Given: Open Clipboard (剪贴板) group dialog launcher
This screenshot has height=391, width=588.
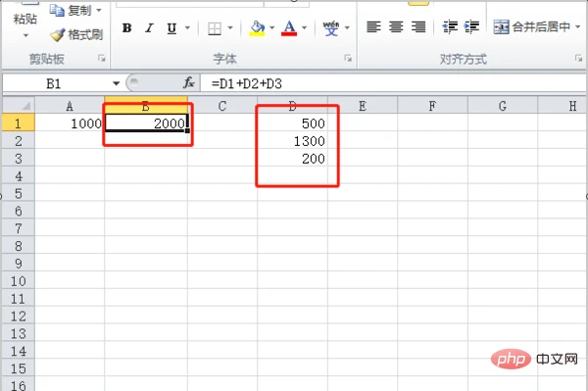Looking at the screenshot, I should click(102, 58).
